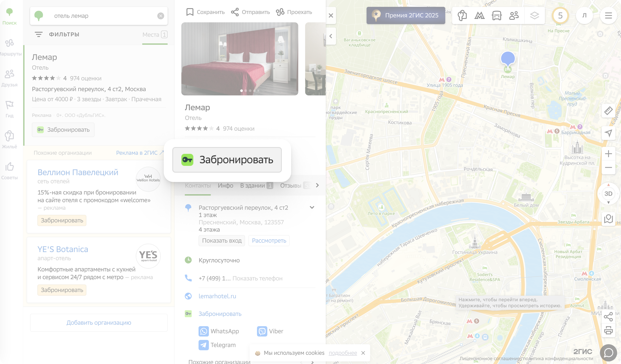Switch to the Места tab
This screenshot has width=621, height=364.
pyautogui.click(x=155, y=35)
